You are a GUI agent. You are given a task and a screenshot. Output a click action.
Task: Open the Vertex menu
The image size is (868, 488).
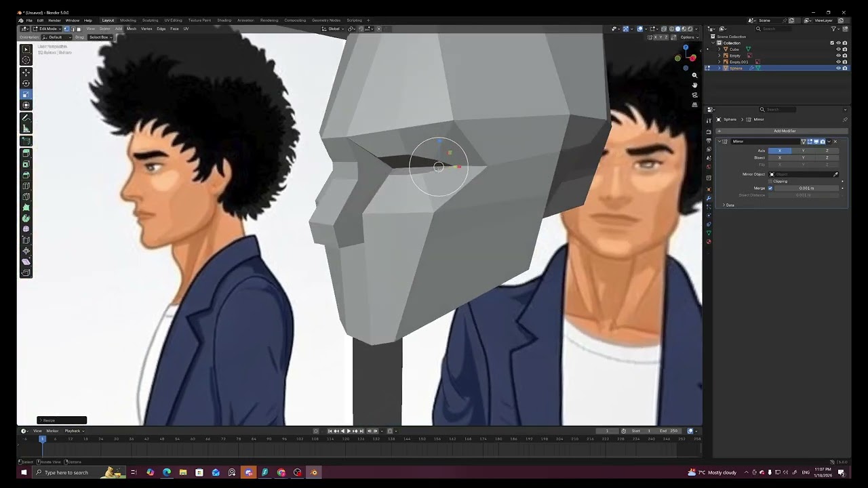coord(146,28)
